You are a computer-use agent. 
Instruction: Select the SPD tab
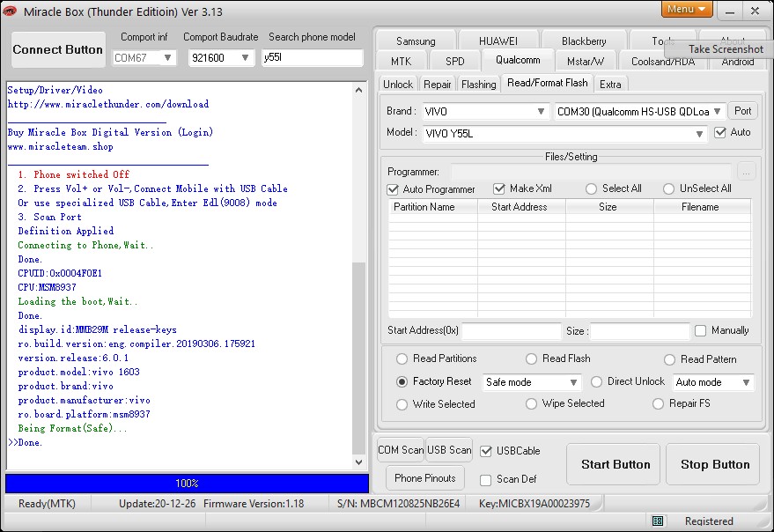(x=454, y=62)
